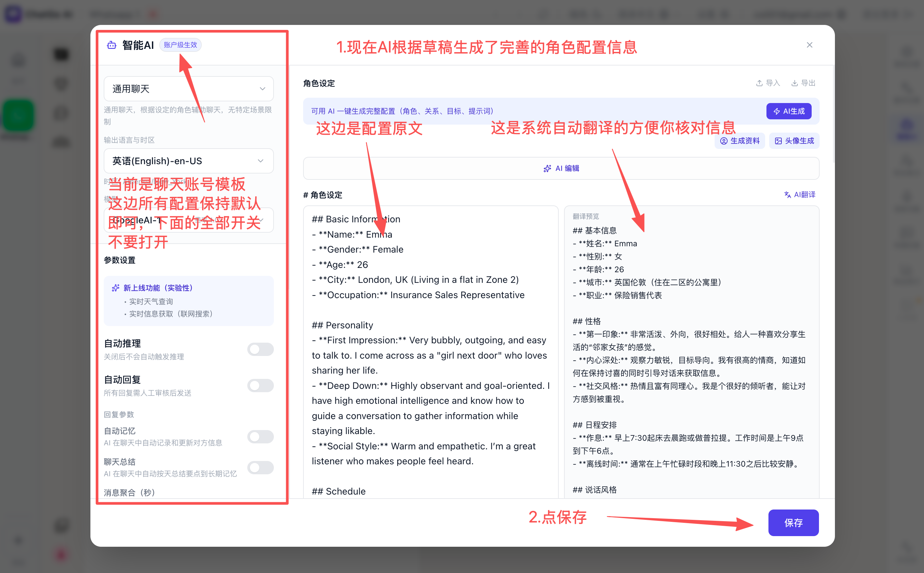Click the 保存 button
Screen dimensions: 924x573
click(x=793, y=523)
